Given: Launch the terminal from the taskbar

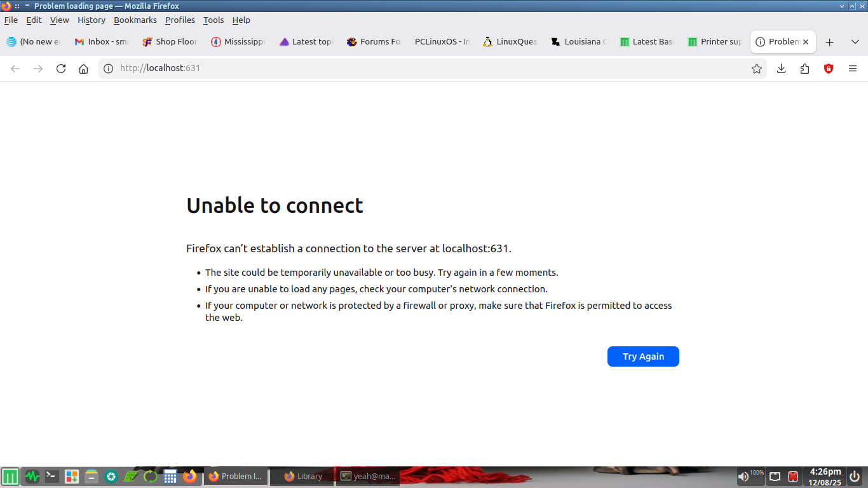Looking at the screenshot, I should click(x=52, y=476).
